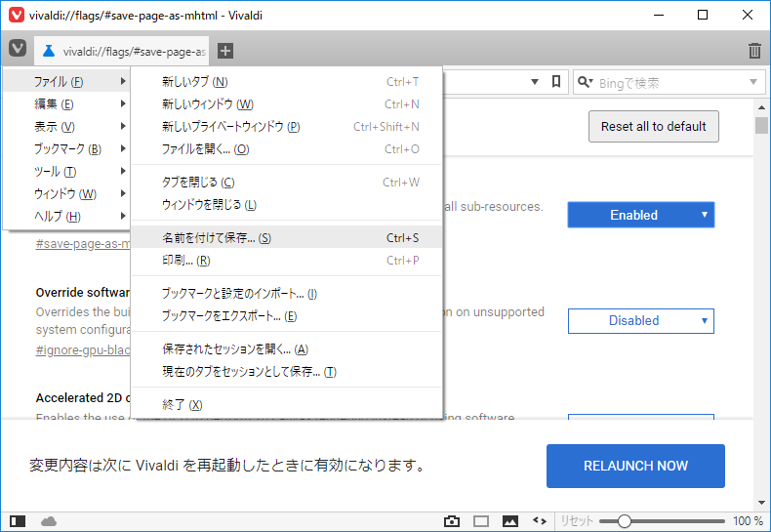Open the sync cloud icon in status bar

(x=49, y=521)
